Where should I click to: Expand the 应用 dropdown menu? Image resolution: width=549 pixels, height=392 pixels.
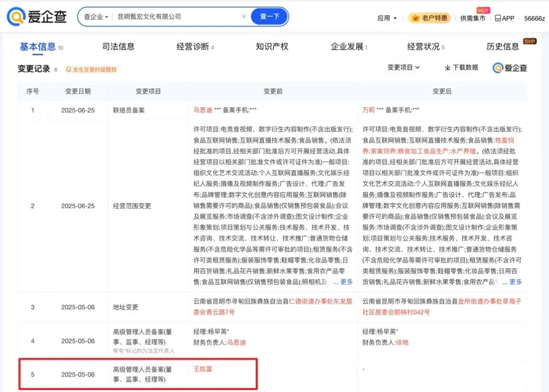pyautogui.click(x=387, y=18)
